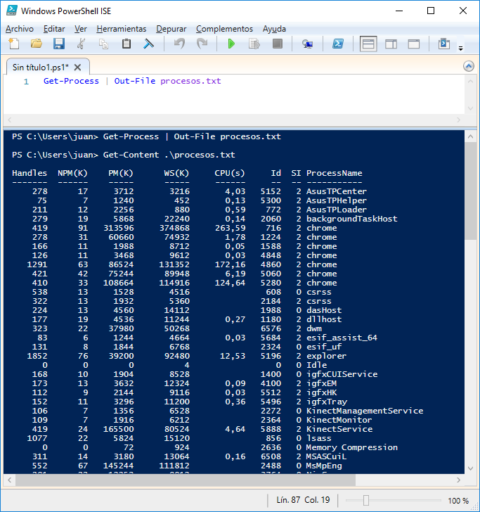480x512 pixels.
Task: Click the script pane vertical scroll down arrow
Action: tap(470, 108)
